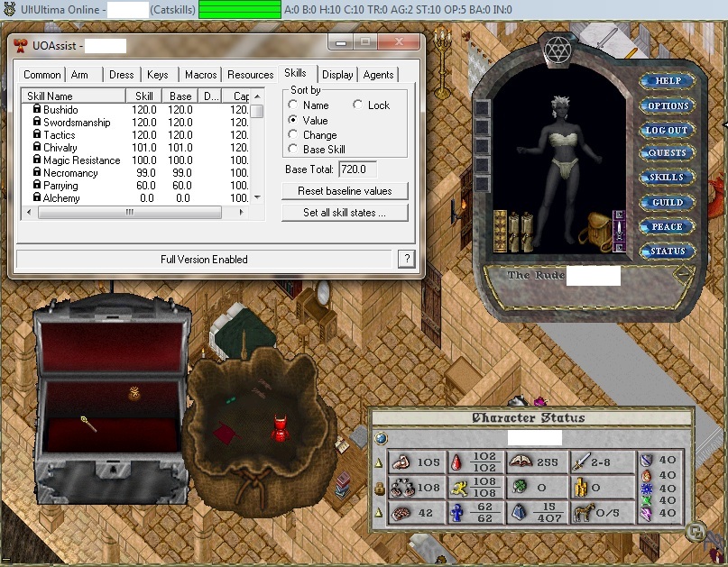Click the stamina running figure icon
The height and width of the screenshot is (567, 728).
tap(458, 488)
